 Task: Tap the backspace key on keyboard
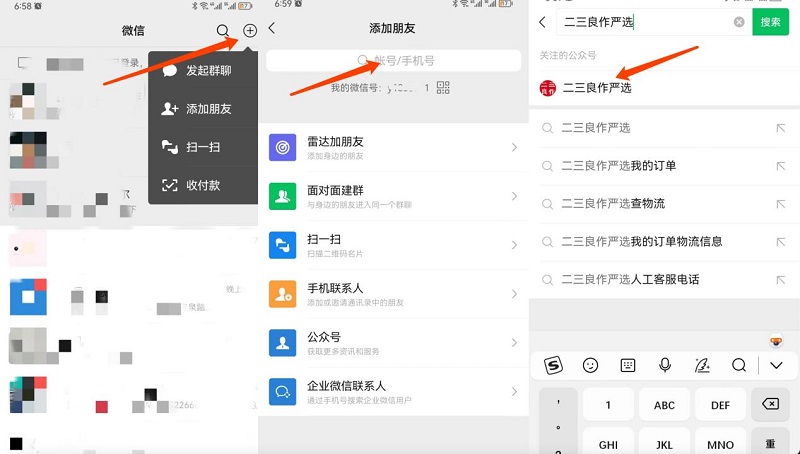(770, 405)
